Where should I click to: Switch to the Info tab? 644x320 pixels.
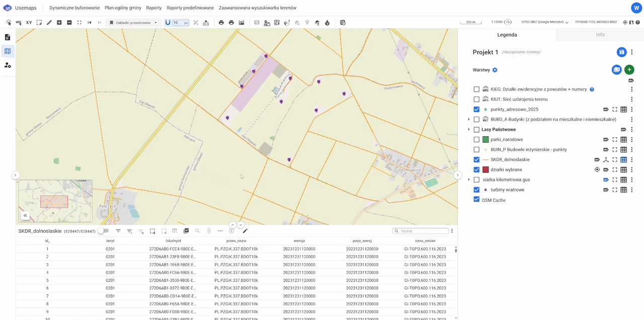coord(600,35)
